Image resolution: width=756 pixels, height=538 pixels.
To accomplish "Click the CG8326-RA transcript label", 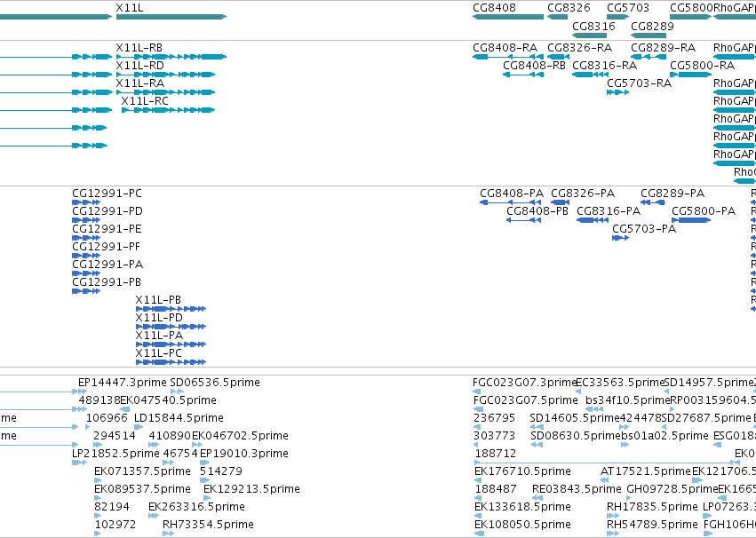I will [579, 48].
